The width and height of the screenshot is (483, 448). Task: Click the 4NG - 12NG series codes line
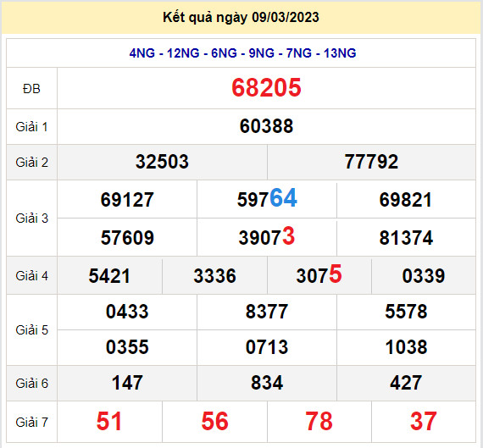(242, 53)
